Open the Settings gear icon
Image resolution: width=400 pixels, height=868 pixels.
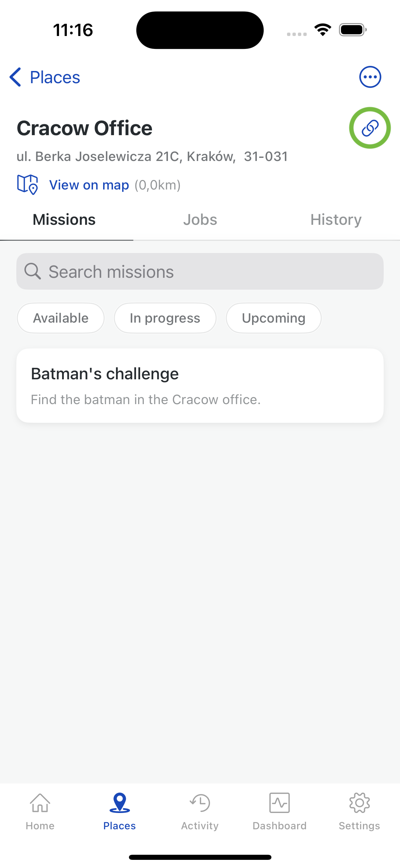tap(360, 803)
